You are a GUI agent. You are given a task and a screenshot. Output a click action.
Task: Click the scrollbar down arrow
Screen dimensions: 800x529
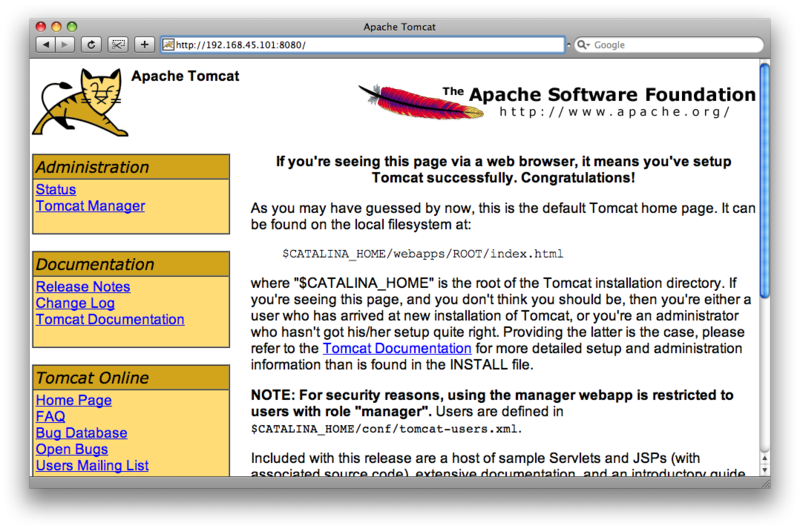764,470
